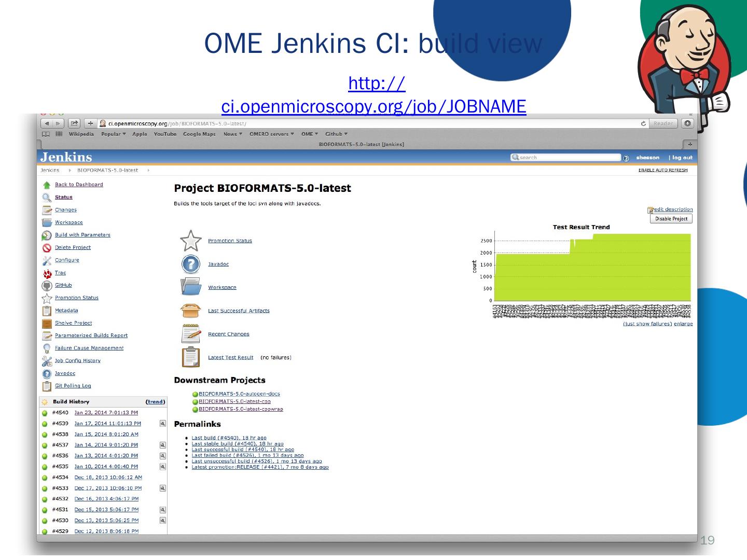Image resolution: width=747 pixels, height=560 pixels.
Task: Open the Parameterized Builds Report link
Action: tap(91, 335)
